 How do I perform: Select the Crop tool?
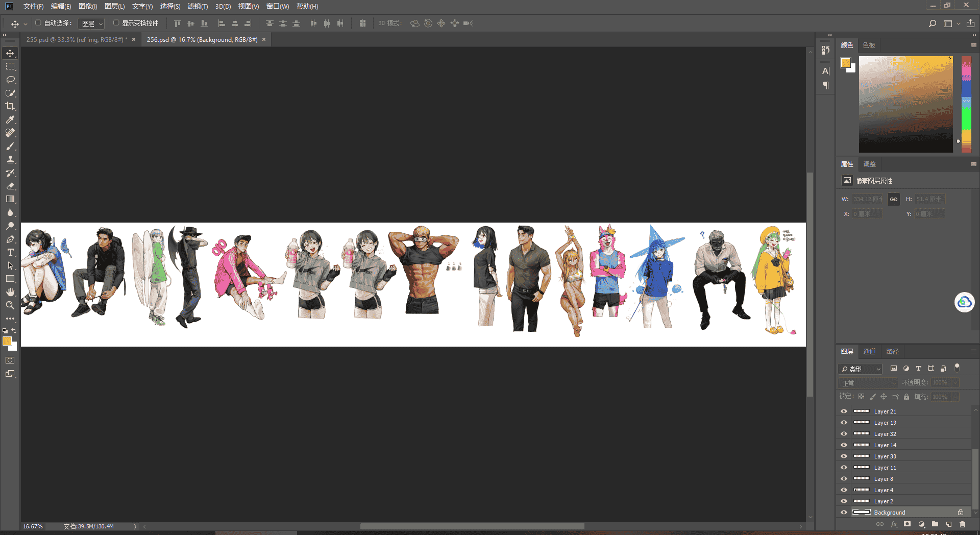(10, 106)
